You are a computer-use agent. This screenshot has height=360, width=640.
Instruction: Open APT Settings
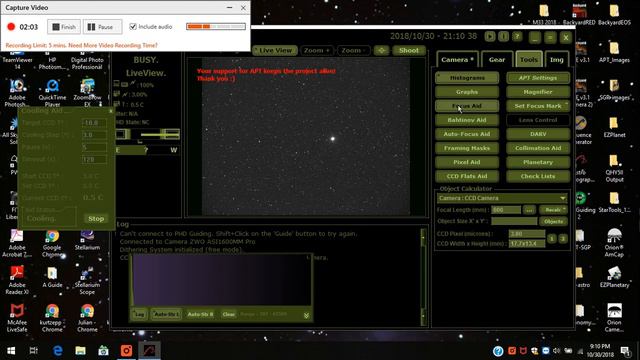(538, 78)
